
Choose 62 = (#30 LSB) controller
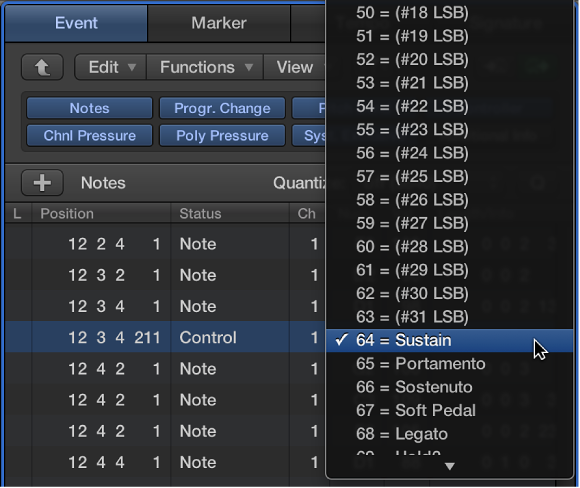[x=449, y=293]
